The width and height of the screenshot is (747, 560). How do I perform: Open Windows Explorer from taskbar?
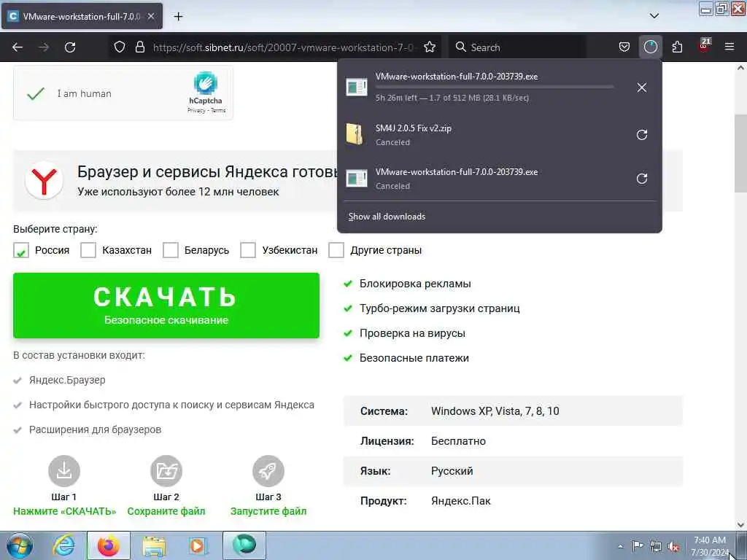155,545
